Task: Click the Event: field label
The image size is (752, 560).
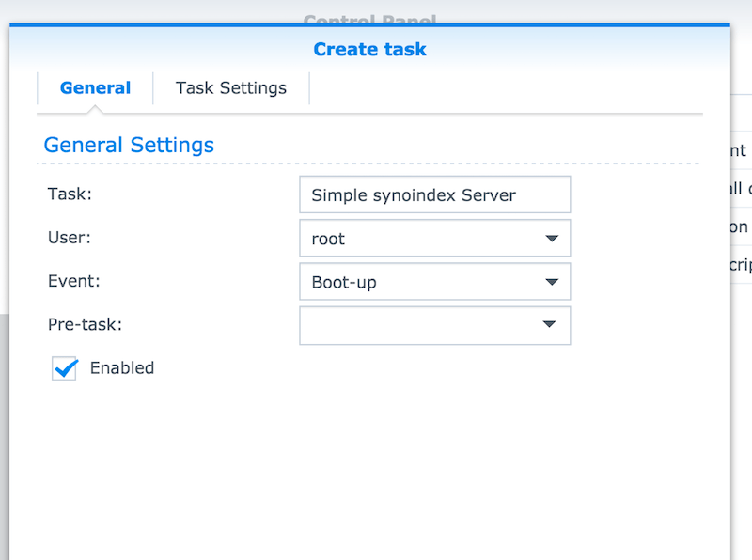Action: 72,281
